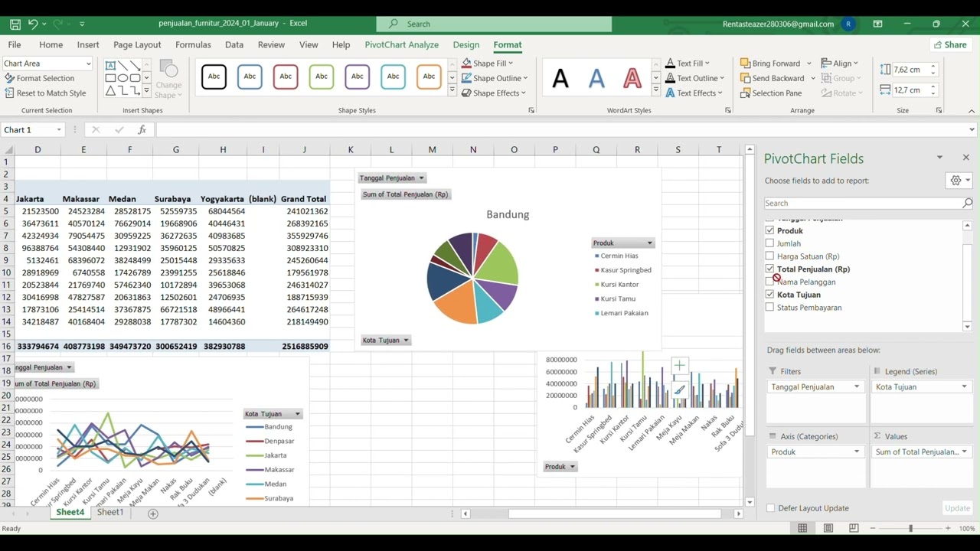Select the orange outlined Abc shape style

click(429, 77)
